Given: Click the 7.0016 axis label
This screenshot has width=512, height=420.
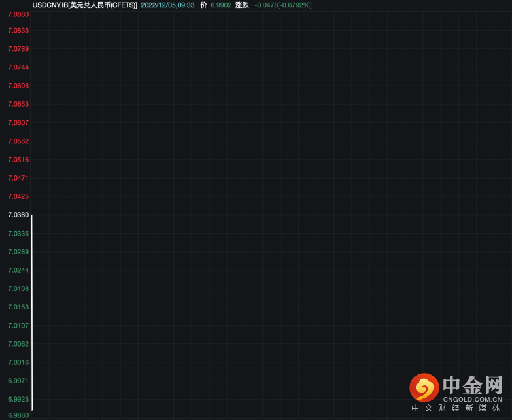Looking at the screenshot, I should coord(18,362).
